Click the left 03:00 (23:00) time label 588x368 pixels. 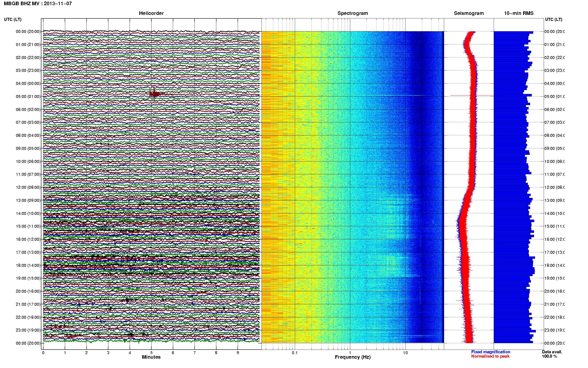[x=28, y=71]
